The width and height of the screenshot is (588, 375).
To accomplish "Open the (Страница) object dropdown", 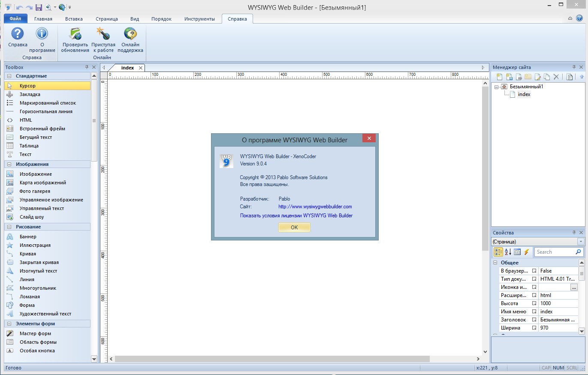I will 581,242.
